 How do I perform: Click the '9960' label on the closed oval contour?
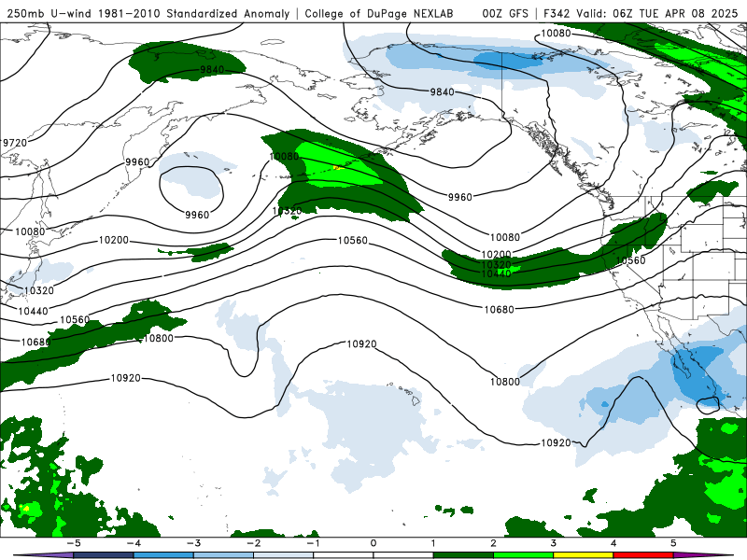pyautogui.click(x=197, y=215)
